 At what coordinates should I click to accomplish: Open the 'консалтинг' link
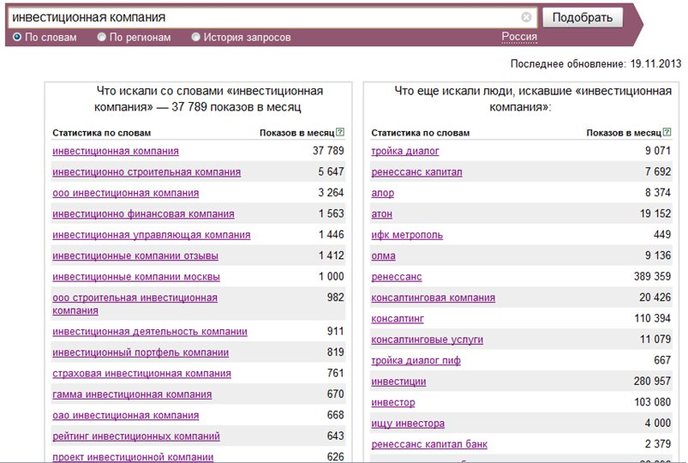tap(398, 319)
